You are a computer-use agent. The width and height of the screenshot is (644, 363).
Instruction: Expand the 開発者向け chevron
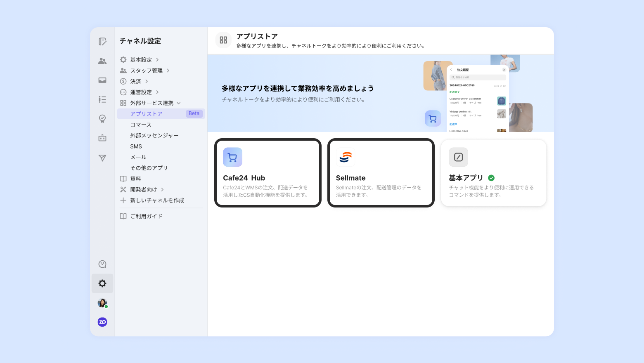pos(162,189)
